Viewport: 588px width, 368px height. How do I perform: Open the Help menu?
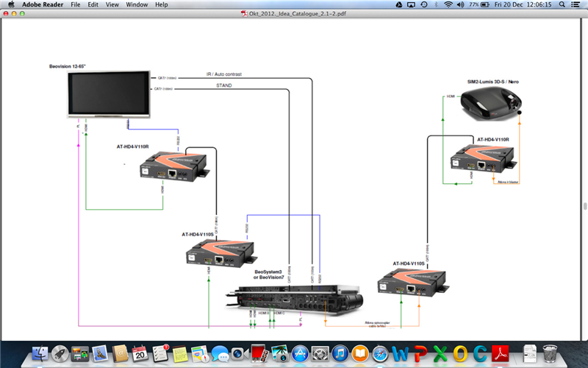(161, 4)
